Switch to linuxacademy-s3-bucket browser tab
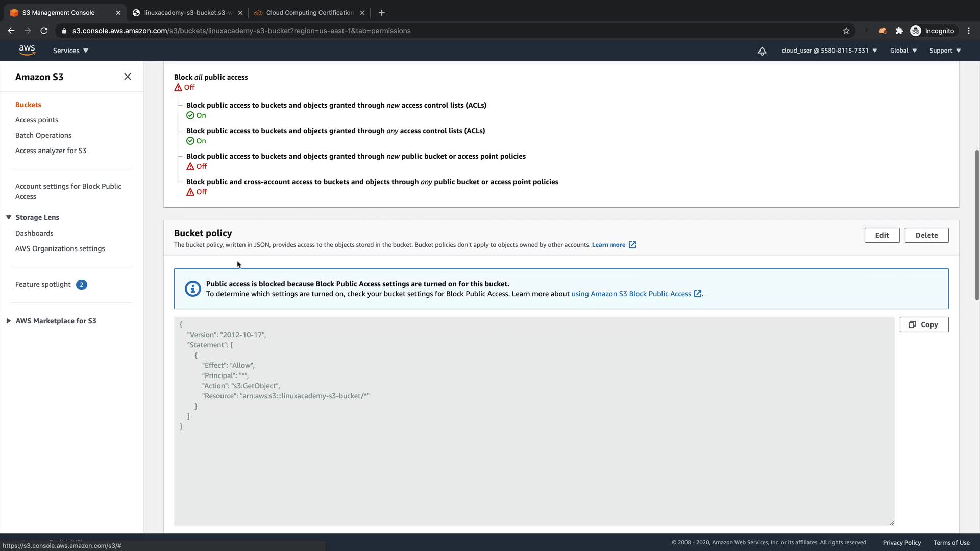This screenshot has width=980, height=551. (x=188, y=12)
